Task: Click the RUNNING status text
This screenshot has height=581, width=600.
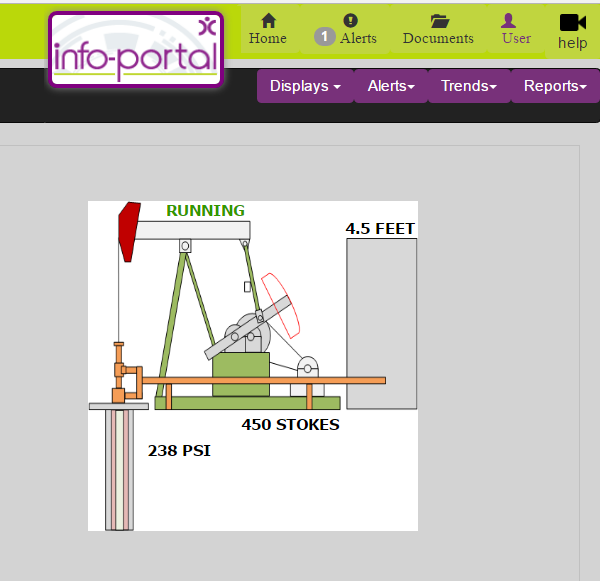Action: click(x=205, y=211)
